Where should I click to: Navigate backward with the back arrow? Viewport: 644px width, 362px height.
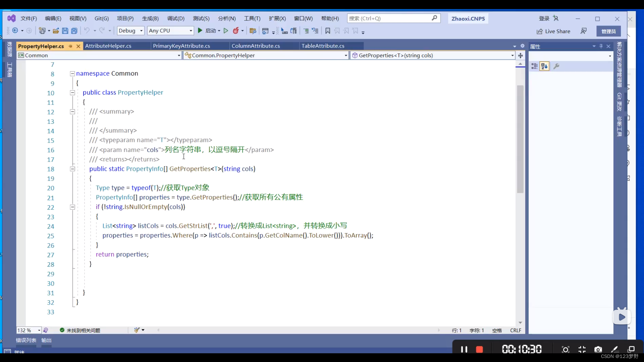pos(15,31)
